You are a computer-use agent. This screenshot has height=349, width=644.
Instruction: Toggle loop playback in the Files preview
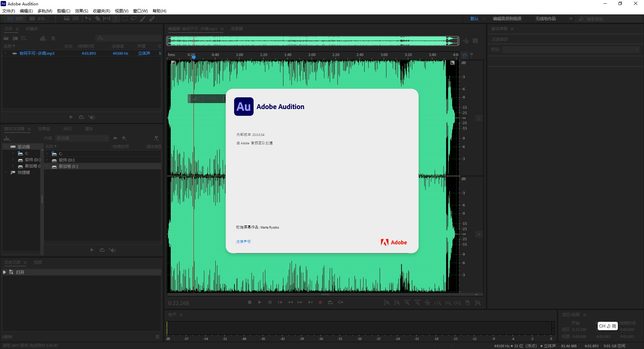pos(81,117)
